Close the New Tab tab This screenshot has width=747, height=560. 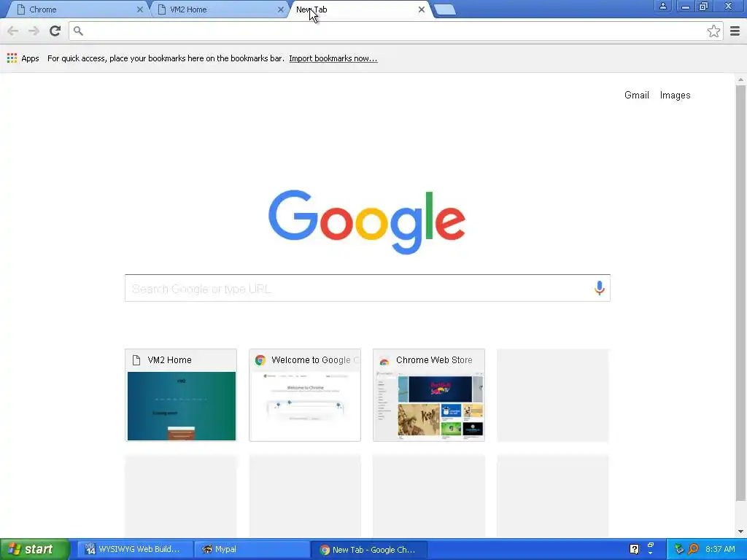[x=421, y=9]
